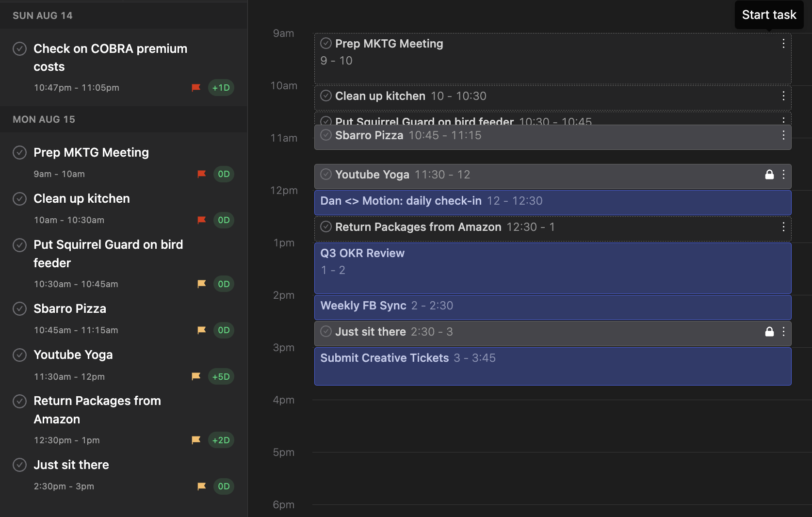
Task: Click the +5D badge on Youtube Yoga
Action: (221, 376)
